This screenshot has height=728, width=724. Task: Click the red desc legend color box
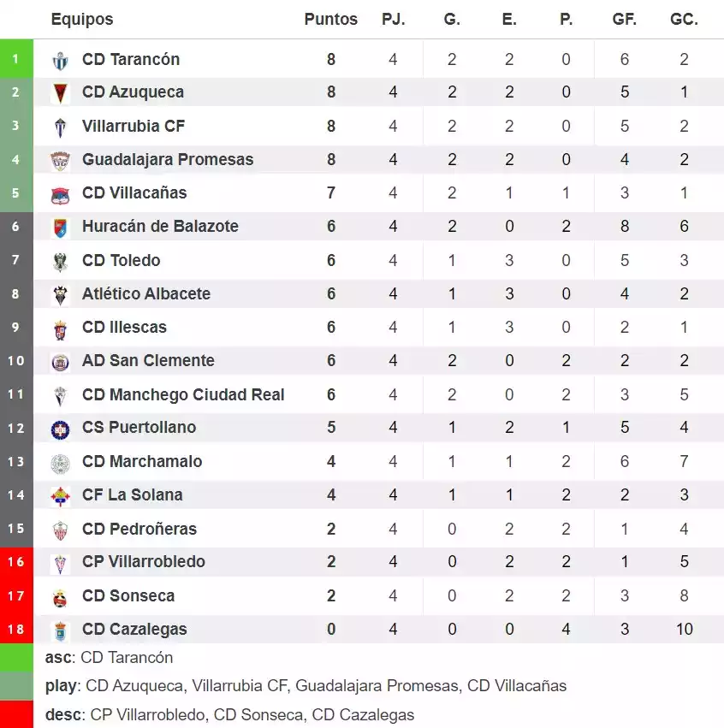[16, 714]
